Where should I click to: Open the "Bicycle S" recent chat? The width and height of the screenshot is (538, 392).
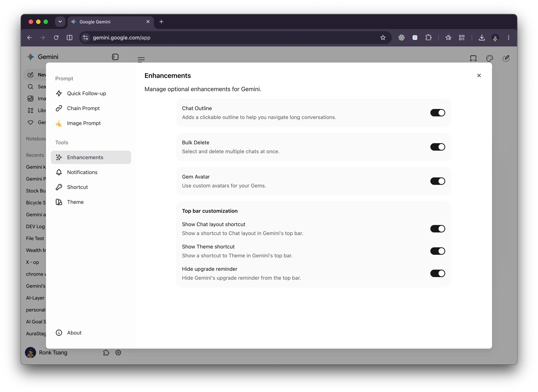(x=36, y=203)
